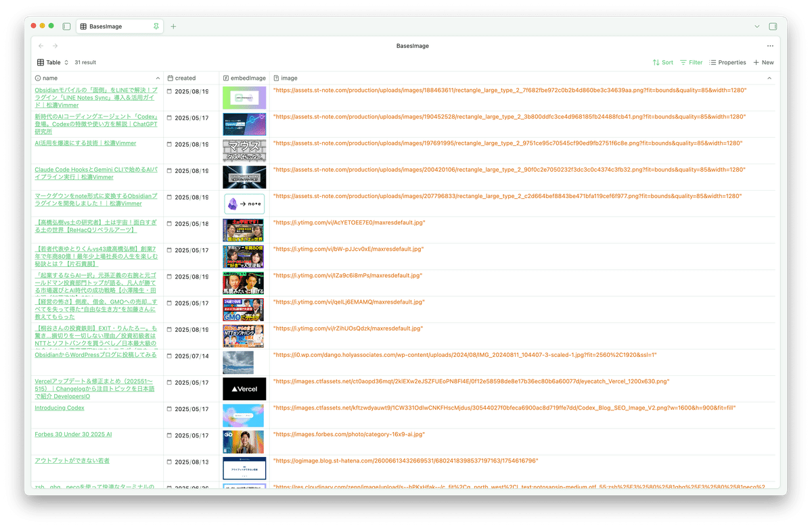Open the AI活用を爆速にする技術 link
812x528 pixels.
click(85, 143)
